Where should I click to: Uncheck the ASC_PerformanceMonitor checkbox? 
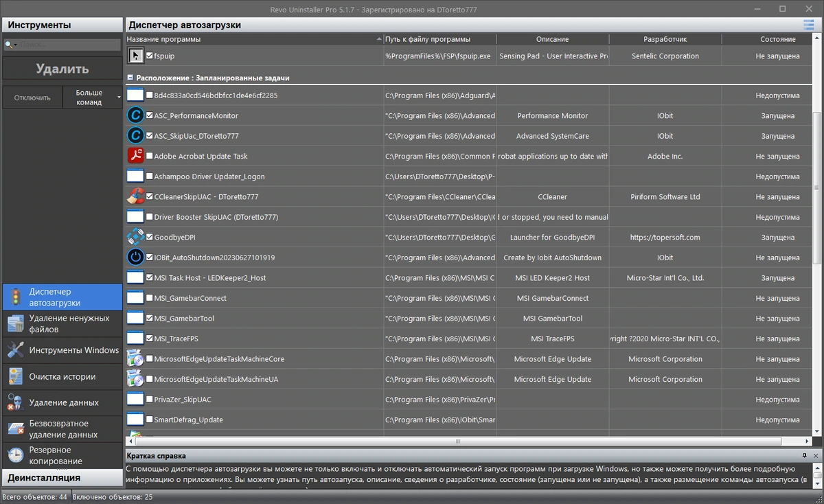(150, 116)
